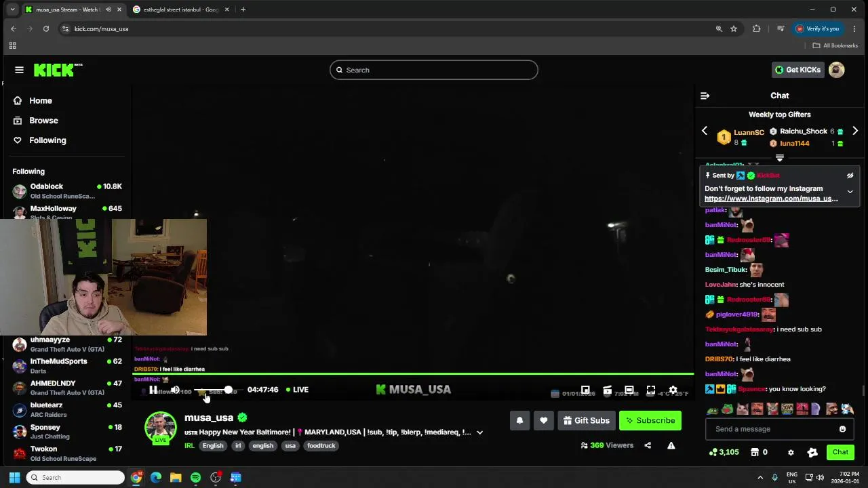Share the stream via share icon

(x=648, y=445)
